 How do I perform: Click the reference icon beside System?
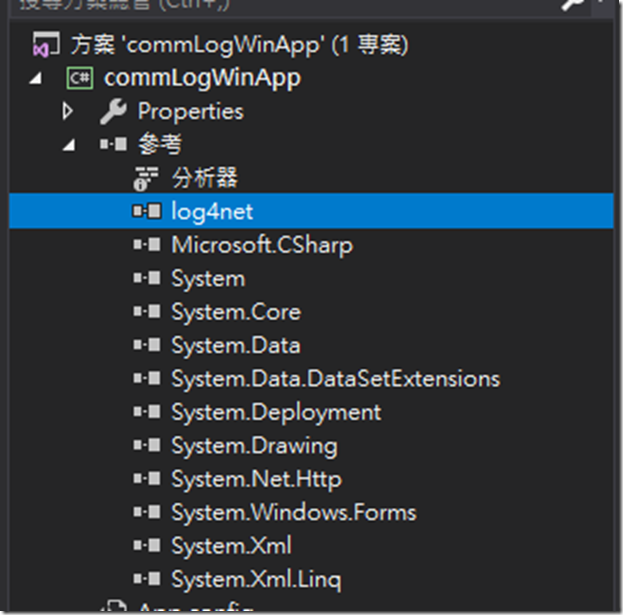[x=147, y=278]
